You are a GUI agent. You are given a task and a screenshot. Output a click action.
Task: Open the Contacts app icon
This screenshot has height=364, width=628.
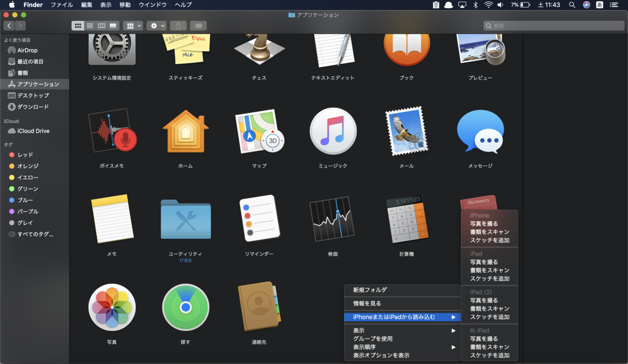(x=259, y=306)
